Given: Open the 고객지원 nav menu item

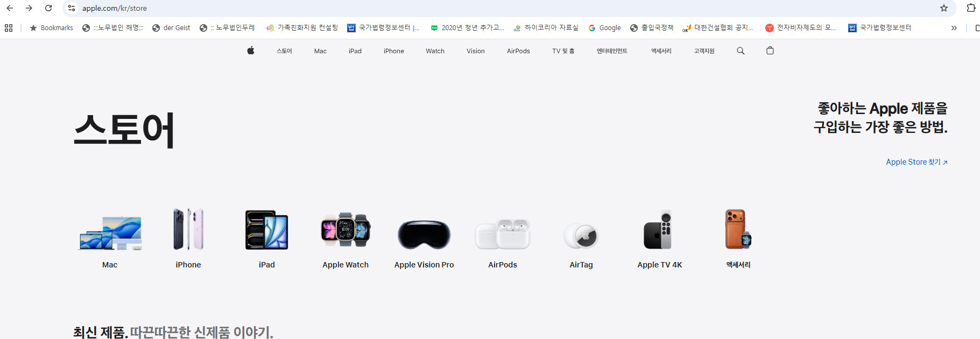Looking at the screenshot, I should coord(704,51).
